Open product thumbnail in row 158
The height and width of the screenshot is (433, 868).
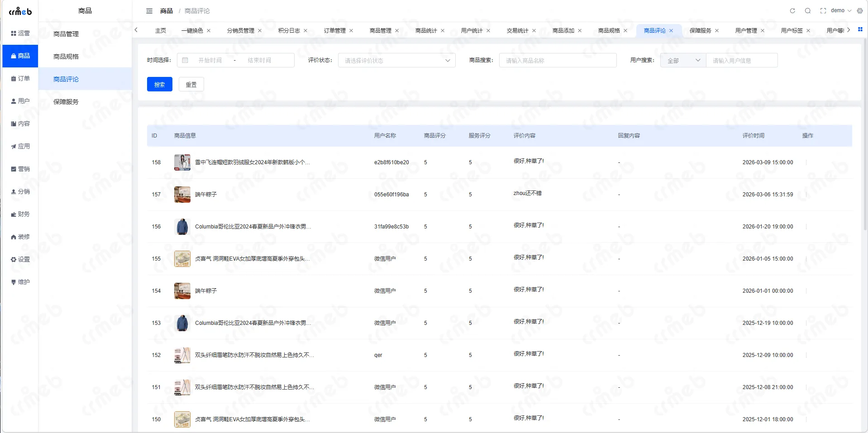(x=182, y=162)
